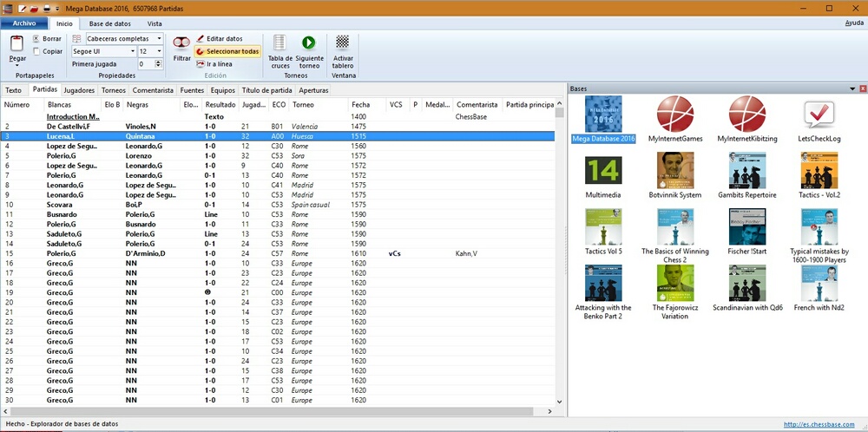The width and height of the screenshot is (868, 432).
Task: Open the Mega Database 2016 icon
Action: point(603,114)
